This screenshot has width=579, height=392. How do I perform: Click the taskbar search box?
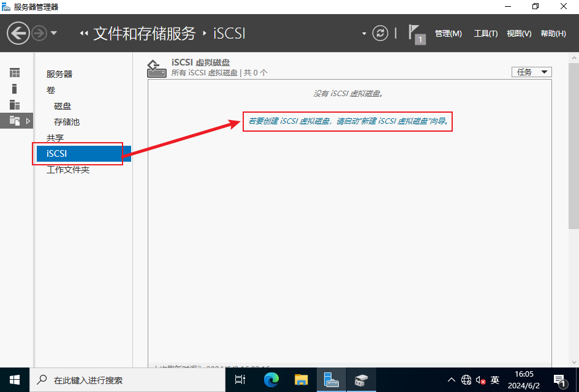coord(129,380)
